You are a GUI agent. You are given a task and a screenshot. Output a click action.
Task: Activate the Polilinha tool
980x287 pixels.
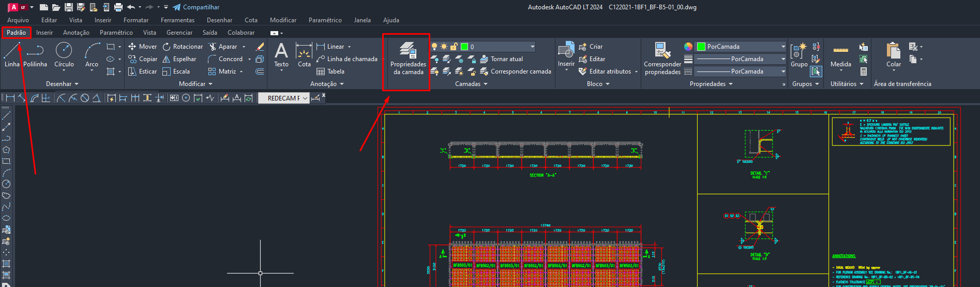tap(35, 51)
